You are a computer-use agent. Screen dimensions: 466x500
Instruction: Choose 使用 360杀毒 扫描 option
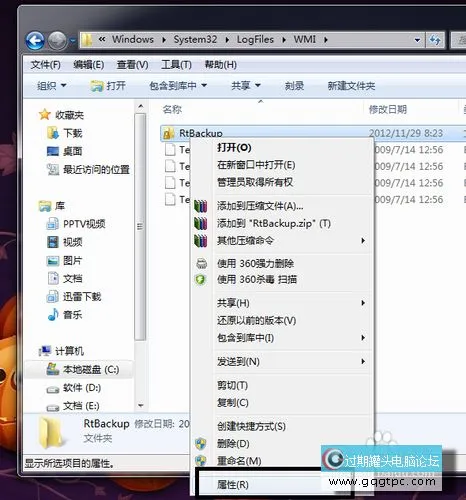[257, 279]
